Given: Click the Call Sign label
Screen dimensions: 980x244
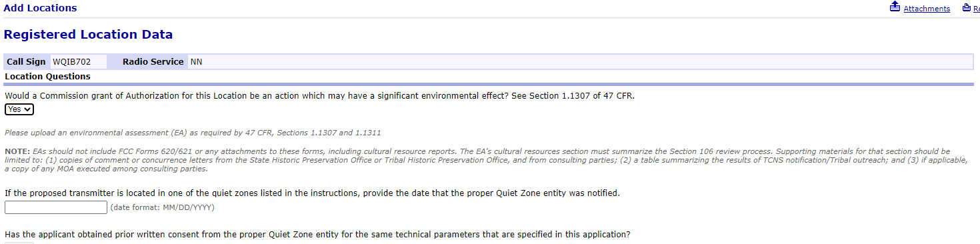Looking at the screenshot, I should click(x=26, y=62).
